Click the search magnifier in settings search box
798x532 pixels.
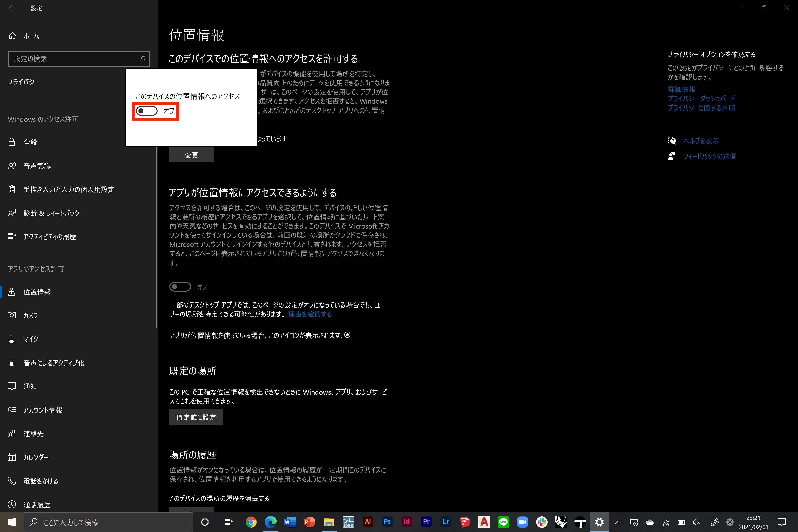[142, 59]
